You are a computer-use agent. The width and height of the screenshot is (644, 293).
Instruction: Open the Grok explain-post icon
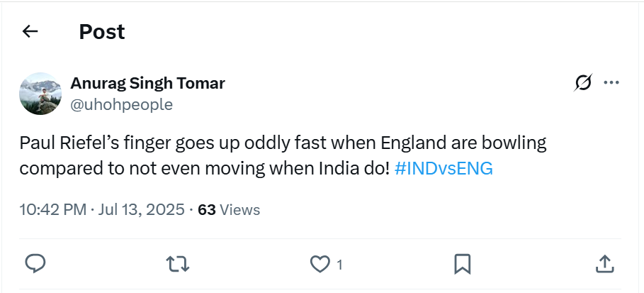pyautogui.click(x=583, y=83)
